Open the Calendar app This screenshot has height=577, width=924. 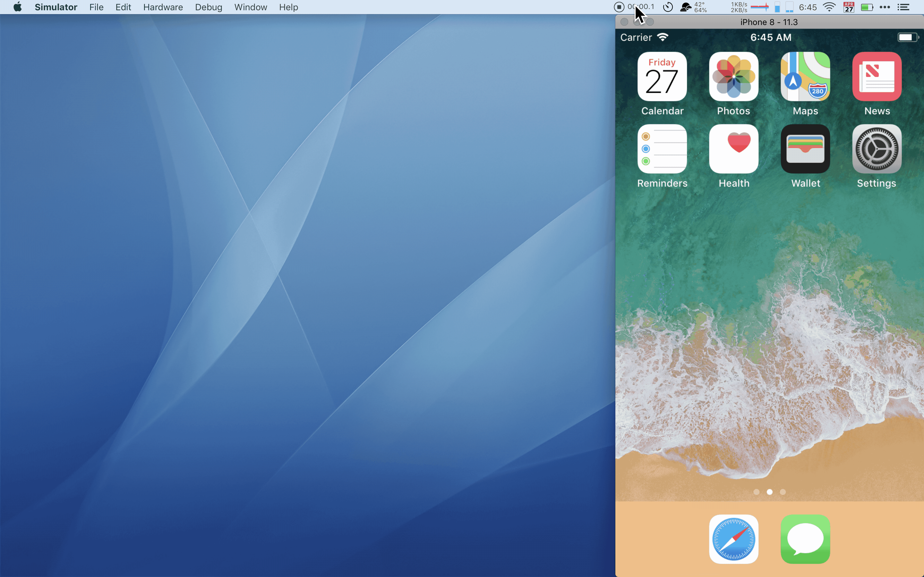click(662, 77)
